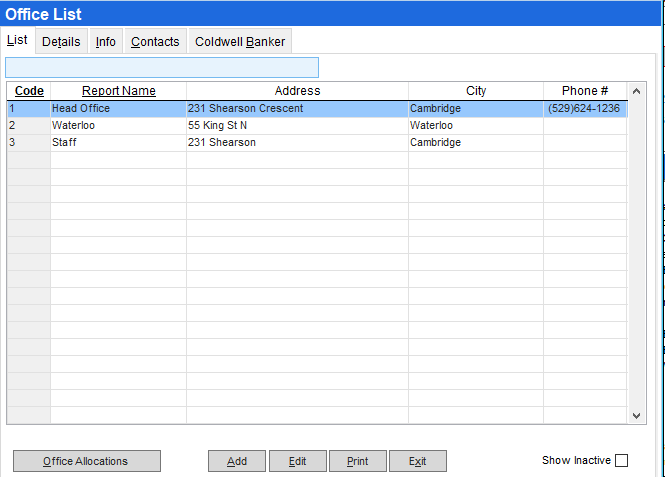665x477 pixels.
Task: Click the List tab
Action: [x=17, y=40]
